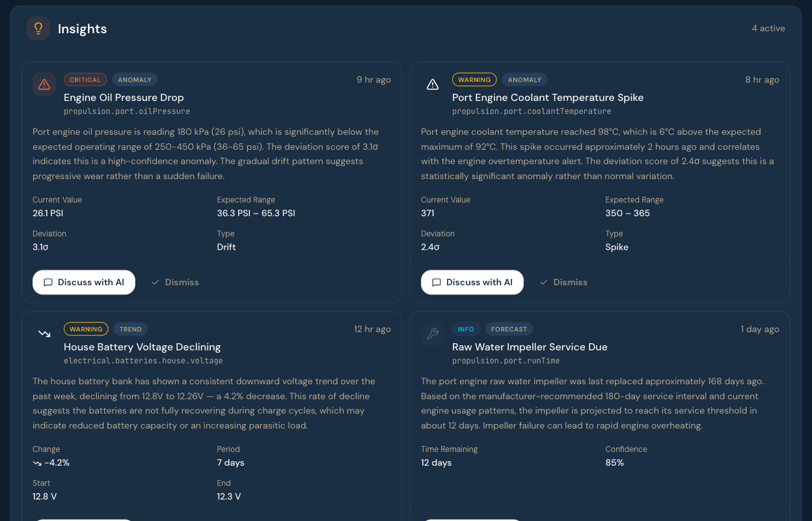This screenshot has width=812, height=521.
Task: Dismiss the Port Engine Coolant Temperature Spike insight
Action: click(x=563, y=282)
